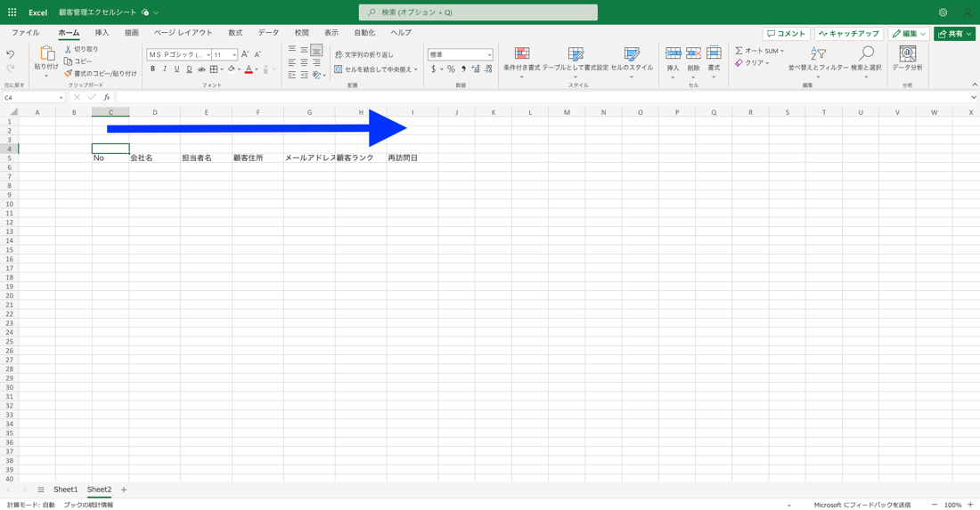
Task: Open テーブルとして書式設定 table formatting
Action: (x=575, y=61)
